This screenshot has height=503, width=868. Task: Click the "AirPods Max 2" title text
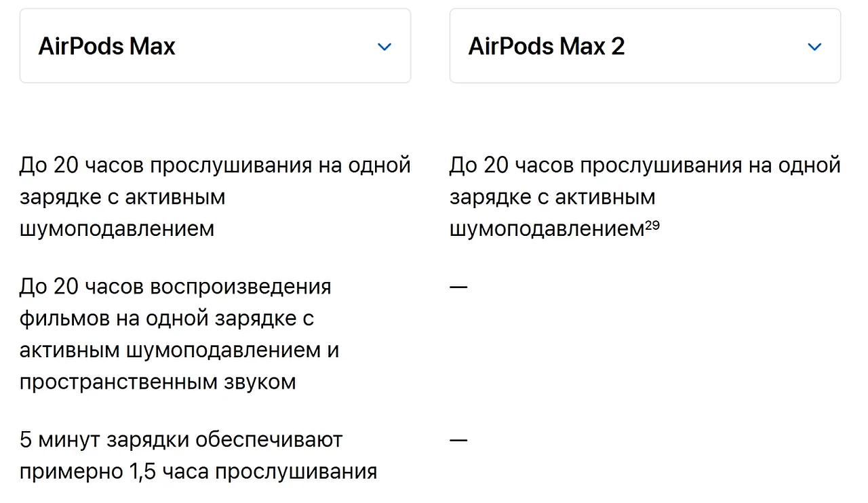click(546, 46)
